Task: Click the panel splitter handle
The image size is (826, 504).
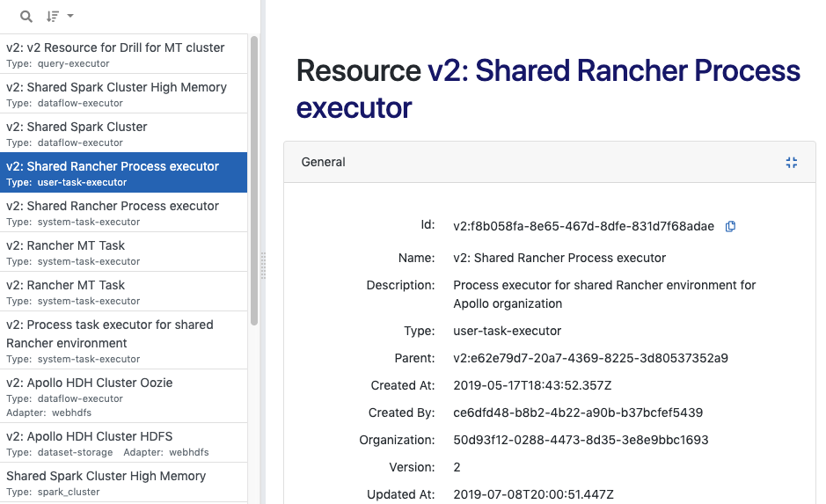Action: tap(263, 265)
